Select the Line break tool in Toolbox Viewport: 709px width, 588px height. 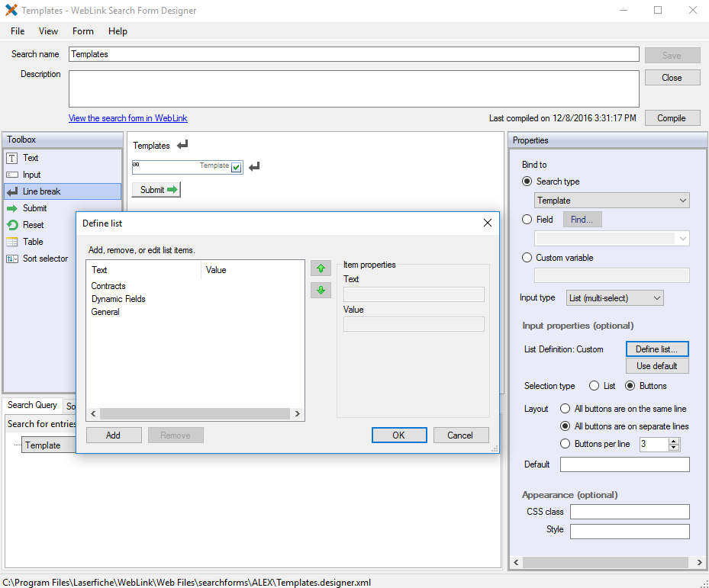pyautogui.click(x=63, y=191)
